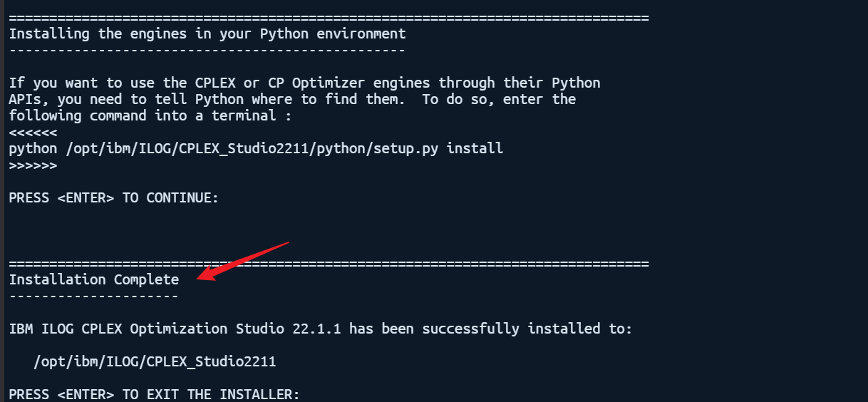
Task: Click the indented install path /opt/ibm/ILOG/CPLEX_Studio2211
Action: [155, 361]
